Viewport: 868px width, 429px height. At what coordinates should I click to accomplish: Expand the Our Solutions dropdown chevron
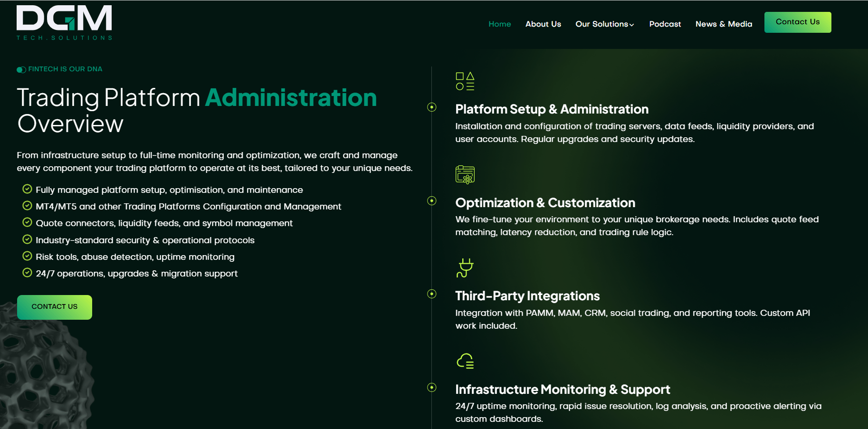(631, 25)
